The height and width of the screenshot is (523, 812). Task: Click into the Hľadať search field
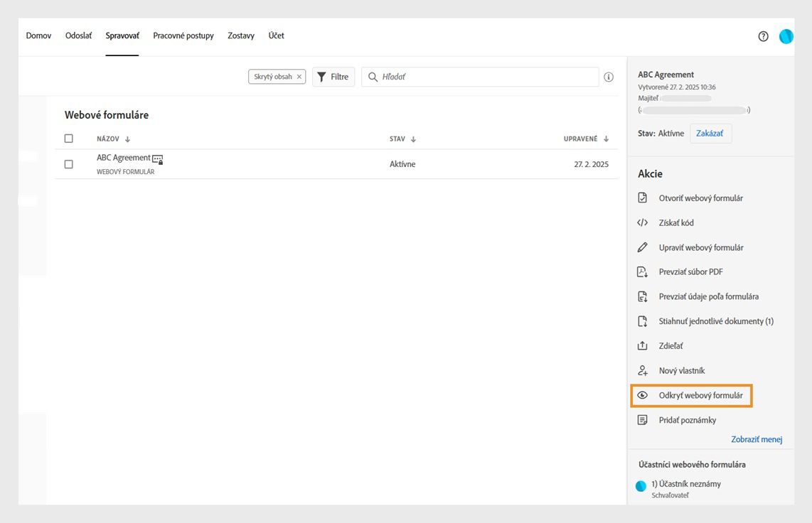pos(487,77)
